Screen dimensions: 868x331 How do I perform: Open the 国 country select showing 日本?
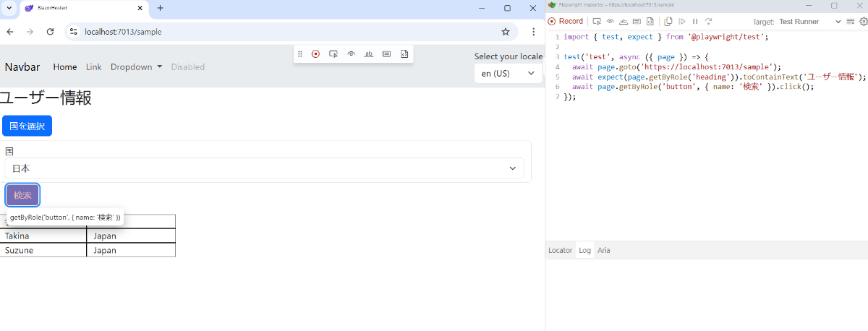(x=264, y=168)
